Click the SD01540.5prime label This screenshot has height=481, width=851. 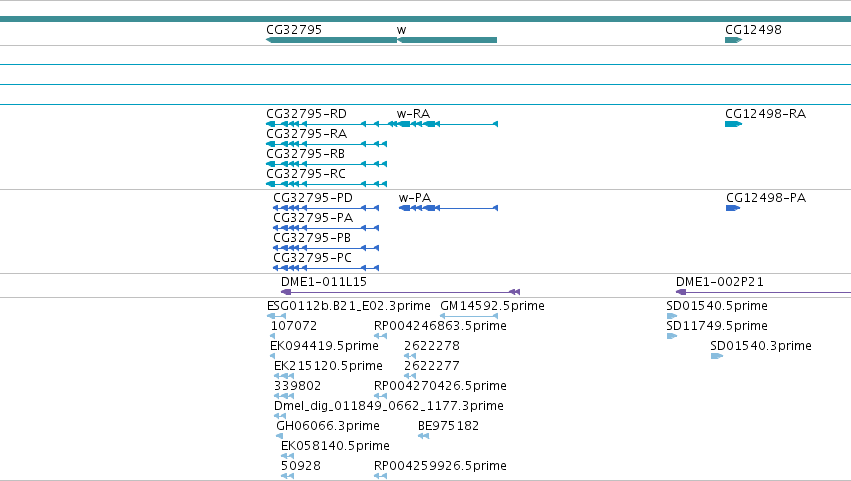tap(717, 306)
